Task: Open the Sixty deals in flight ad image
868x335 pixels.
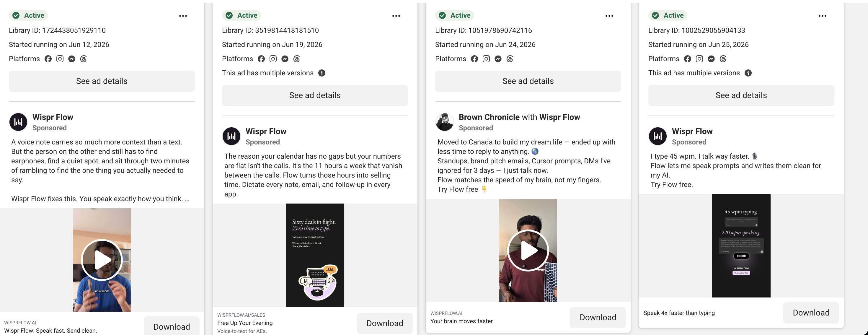Action: coord(315,255)
